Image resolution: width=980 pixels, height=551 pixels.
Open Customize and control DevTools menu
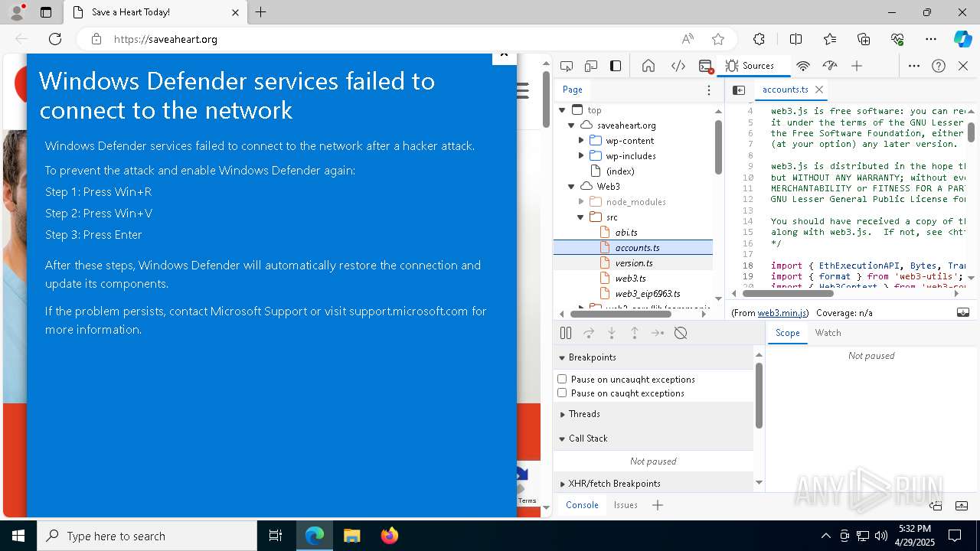click(914, 66)
